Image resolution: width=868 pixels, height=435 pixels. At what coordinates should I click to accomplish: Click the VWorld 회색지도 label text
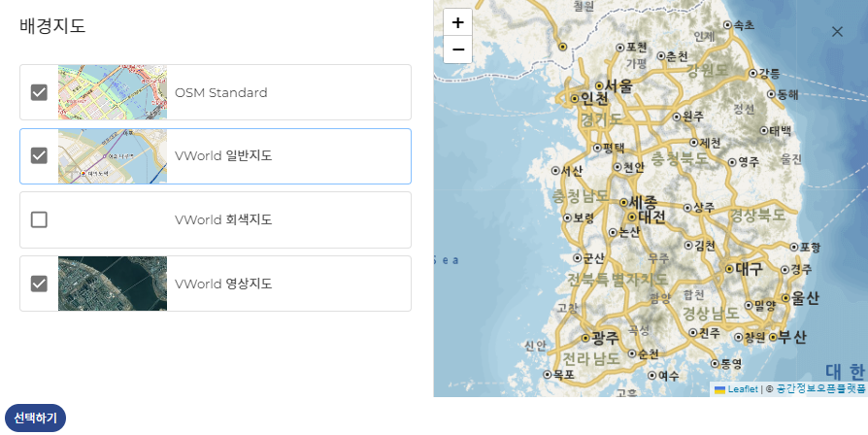point(223,219)
